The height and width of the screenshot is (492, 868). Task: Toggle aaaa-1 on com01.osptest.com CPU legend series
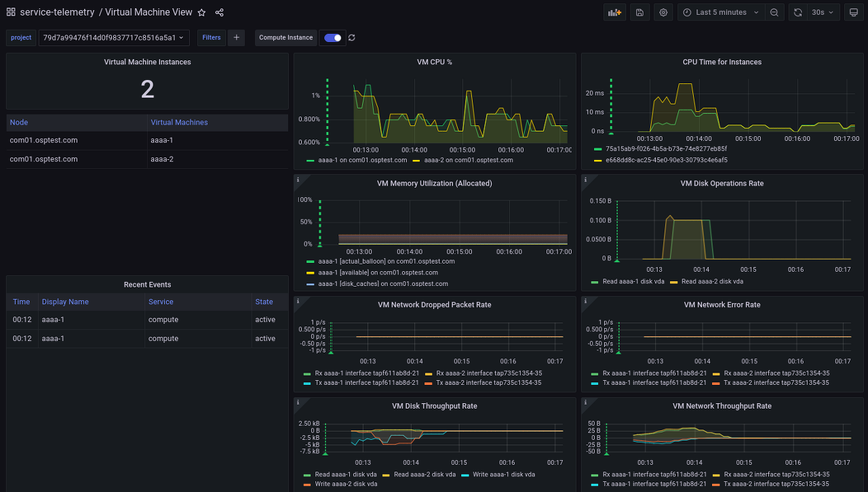coord(362,161)
